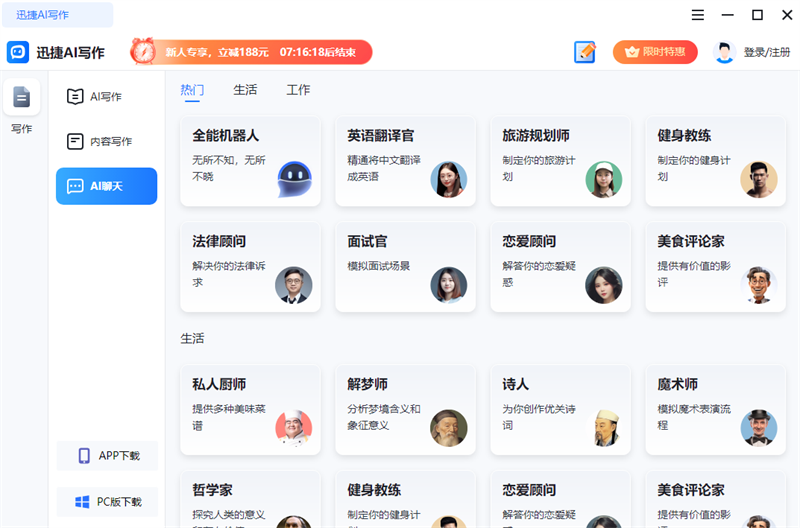The height and width of the screenshot is (528, 800).
Task: Click the 私人厨师 chef avatar
Action: tap(293, 428)
